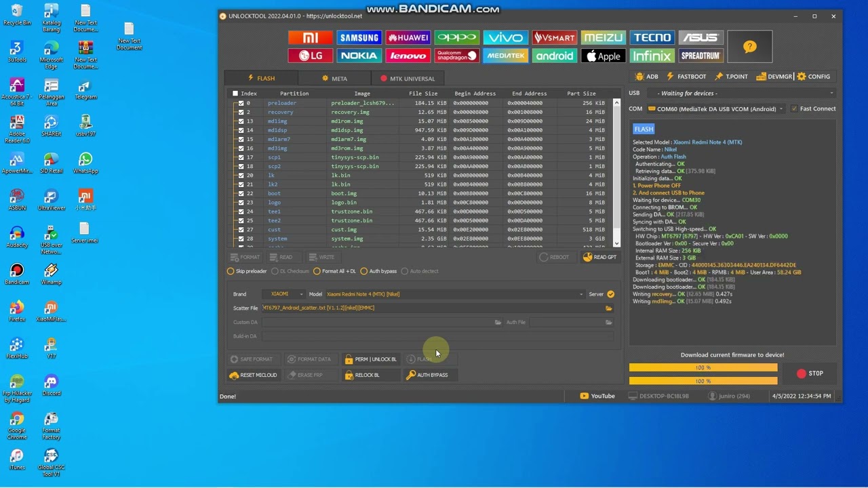Choose the ASUS brand logo
The width and height of the screenshot is (868, 488).
(x=701, y=38)
